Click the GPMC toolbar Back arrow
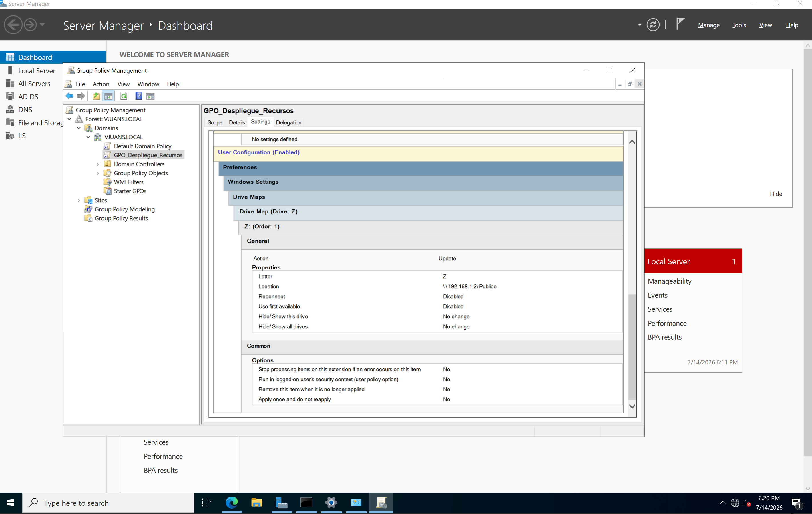Screen dimensions: 812x514 pos(69,96)
